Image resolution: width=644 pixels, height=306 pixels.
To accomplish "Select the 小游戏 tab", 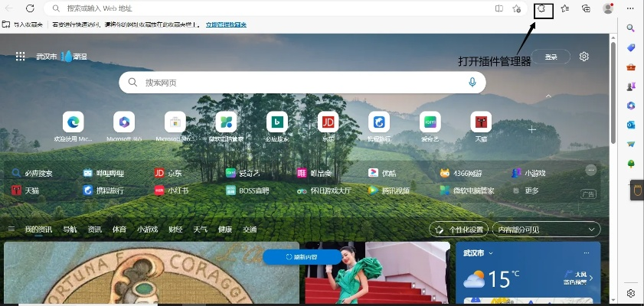I will tap(148, 229).
